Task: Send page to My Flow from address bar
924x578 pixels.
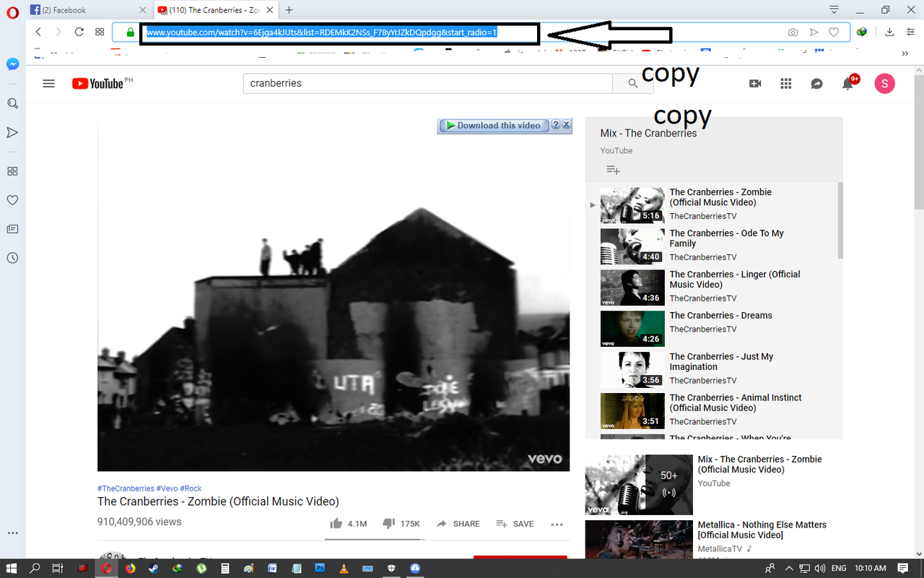Action: [x=814, y=33]
